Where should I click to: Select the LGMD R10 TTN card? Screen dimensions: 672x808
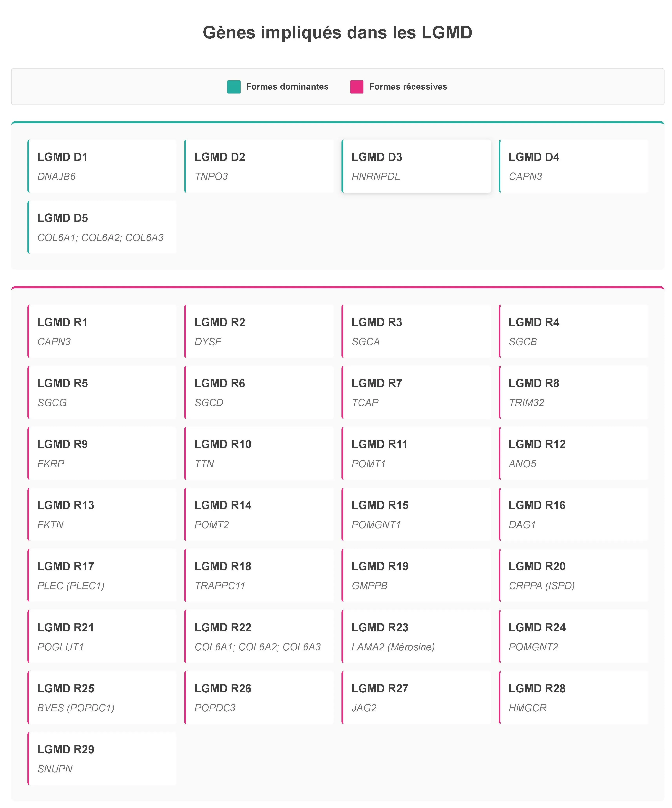tap(259, 453)
